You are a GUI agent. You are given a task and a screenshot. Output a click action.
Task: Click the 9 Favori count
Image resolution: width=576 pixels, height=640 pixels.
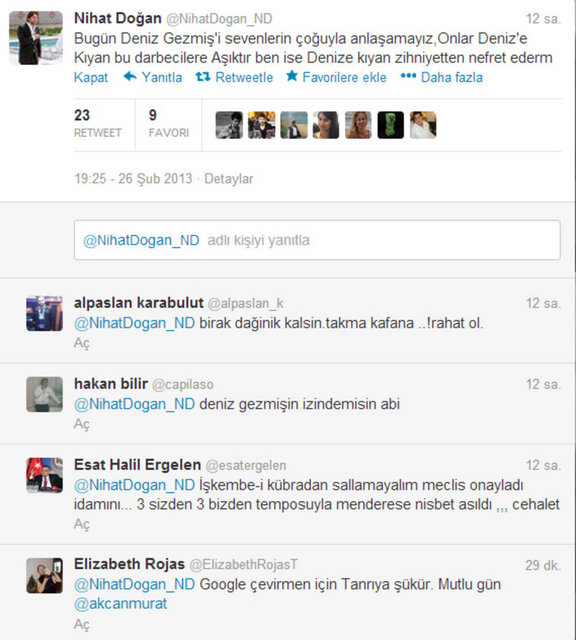point(169,123)
